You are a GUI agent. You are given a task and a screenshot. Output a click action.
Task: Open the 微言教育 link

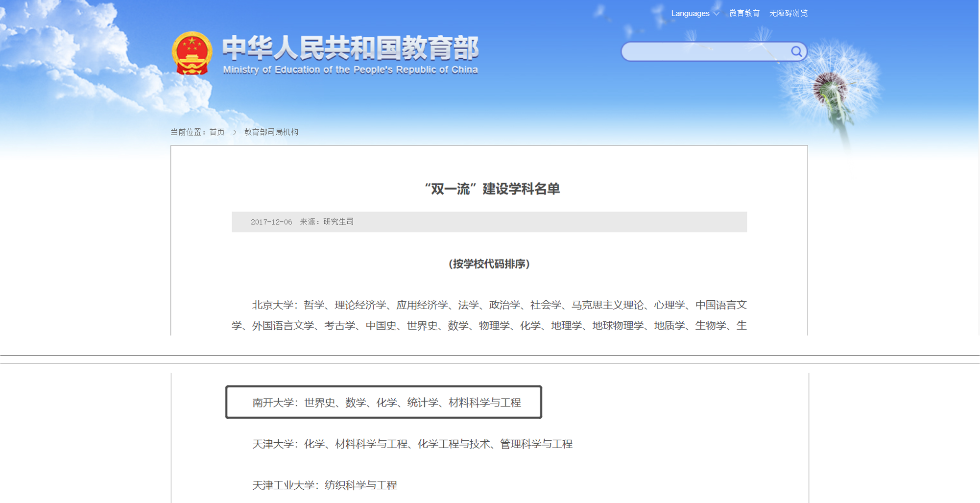coord(744,13)
